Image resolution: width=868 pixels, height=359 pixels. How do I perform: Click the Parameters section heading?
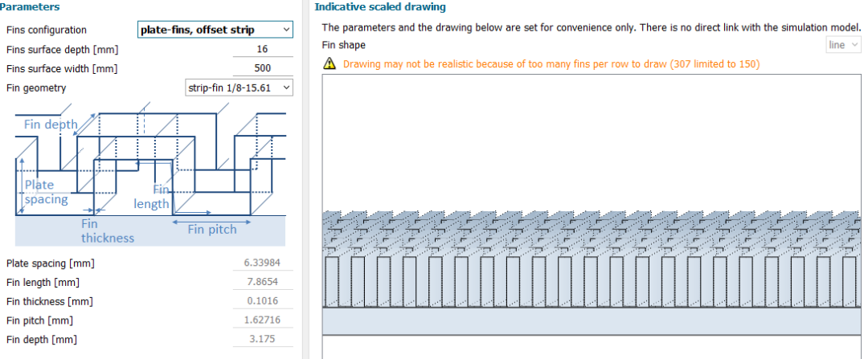[x=30, y=6]
